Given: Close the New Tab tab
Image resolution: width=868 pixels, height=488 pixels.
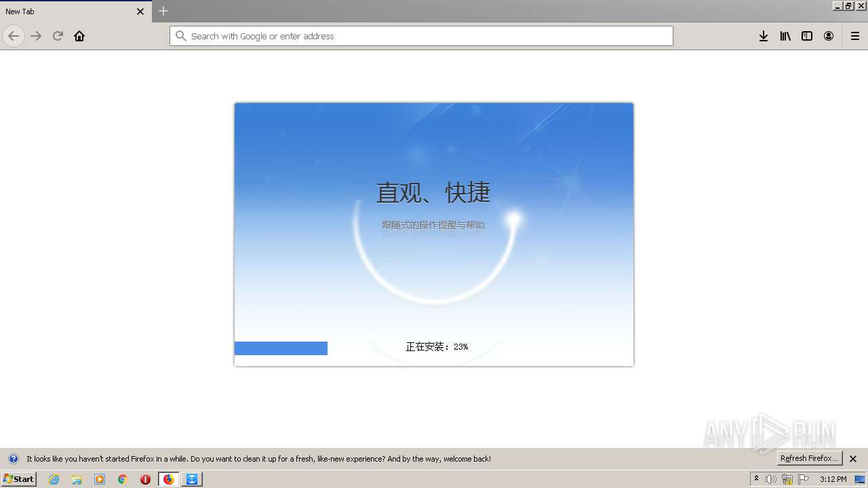Looking at the screenshot, I should [140, 12].
